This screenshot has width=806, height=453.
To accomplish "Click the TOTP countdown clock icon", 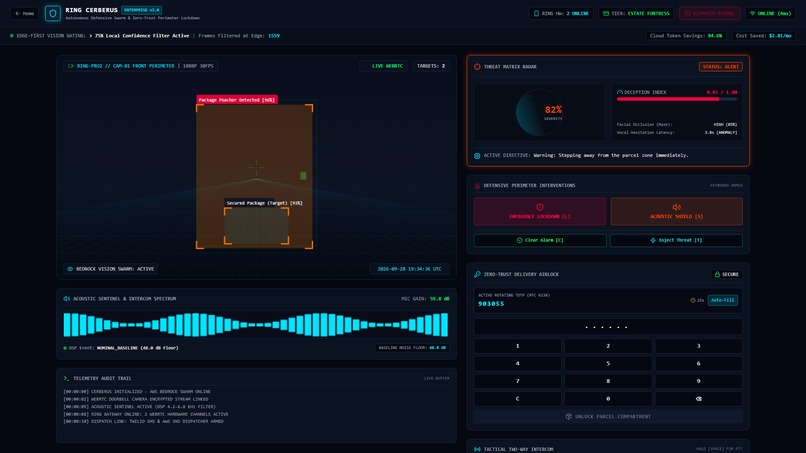I will tap(692, 300).
